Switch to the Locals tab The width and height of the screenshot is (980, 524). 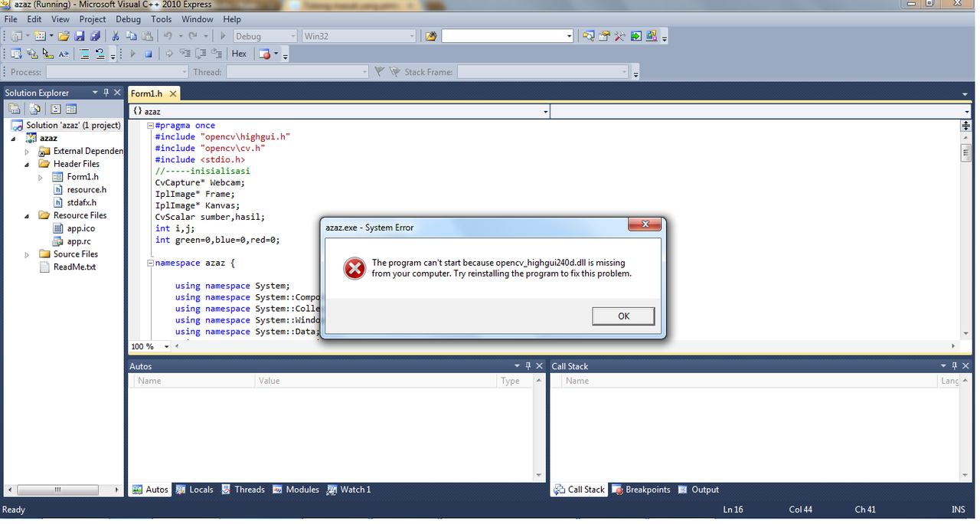point(194,490)
